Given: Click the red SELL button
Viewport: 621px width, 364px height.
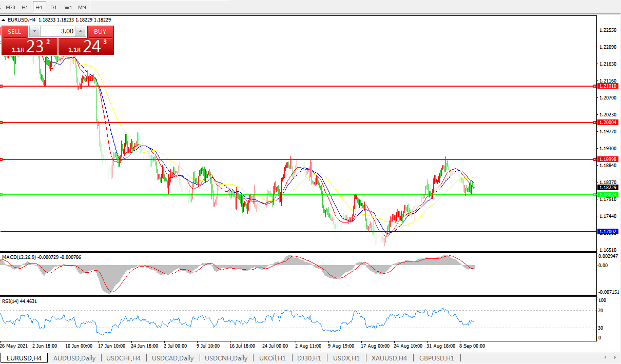Looking at the screenshot, I should click(x=14, y=31).
